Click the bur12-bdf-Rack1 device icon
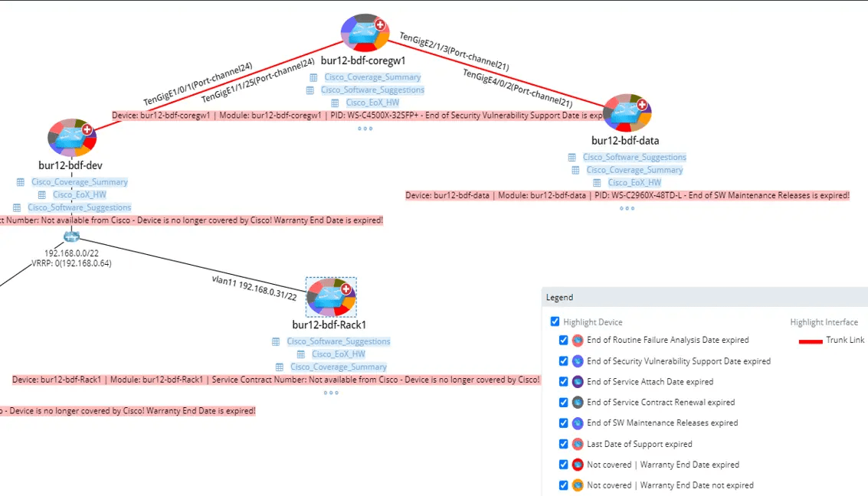Viewport: 868px width, 496px height. 330,297
